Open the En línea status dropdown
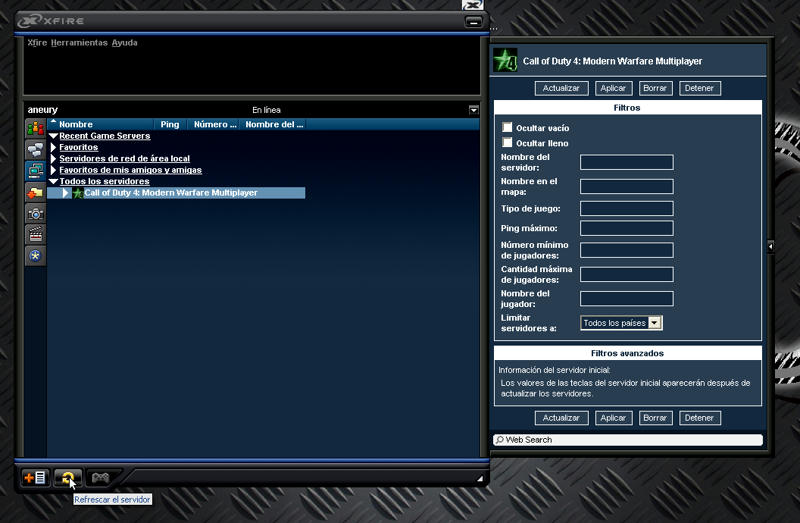Screen dimensions: 800x523 [473, 110]
